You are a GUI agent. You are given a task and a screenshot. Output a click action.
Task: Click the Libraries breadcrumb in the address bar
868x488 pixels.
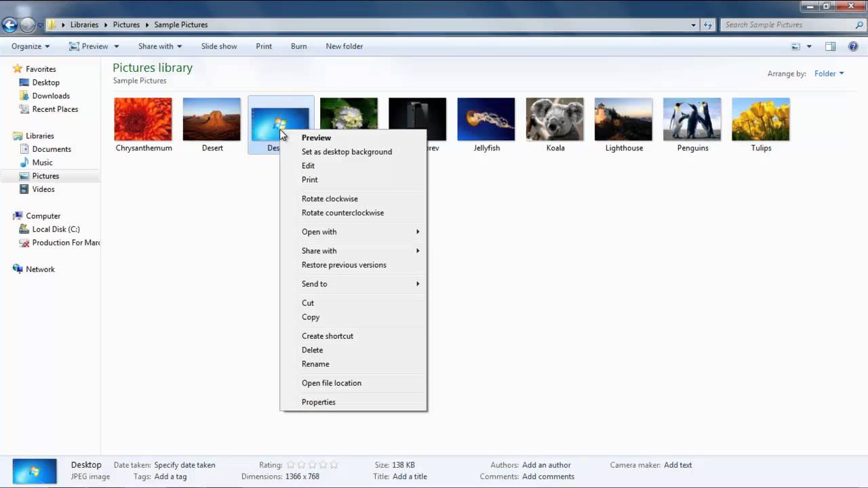tap(84, 24)
